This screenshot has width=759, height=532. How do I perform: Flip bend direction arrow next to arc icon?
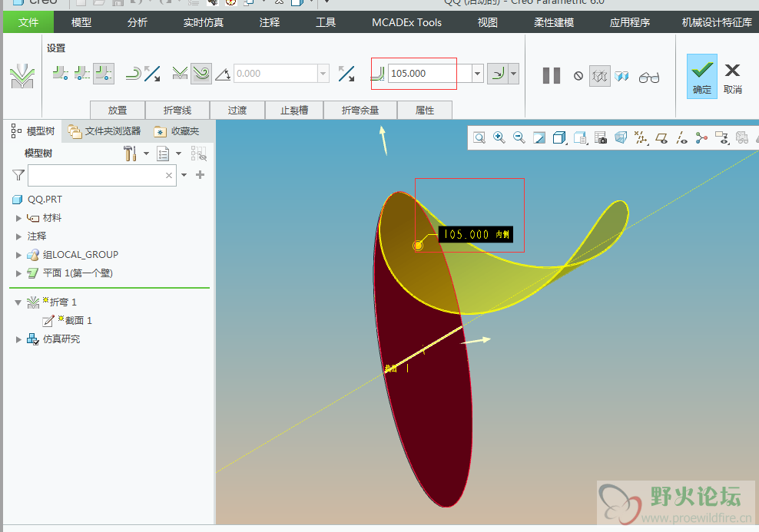click(x=152, y=74)
